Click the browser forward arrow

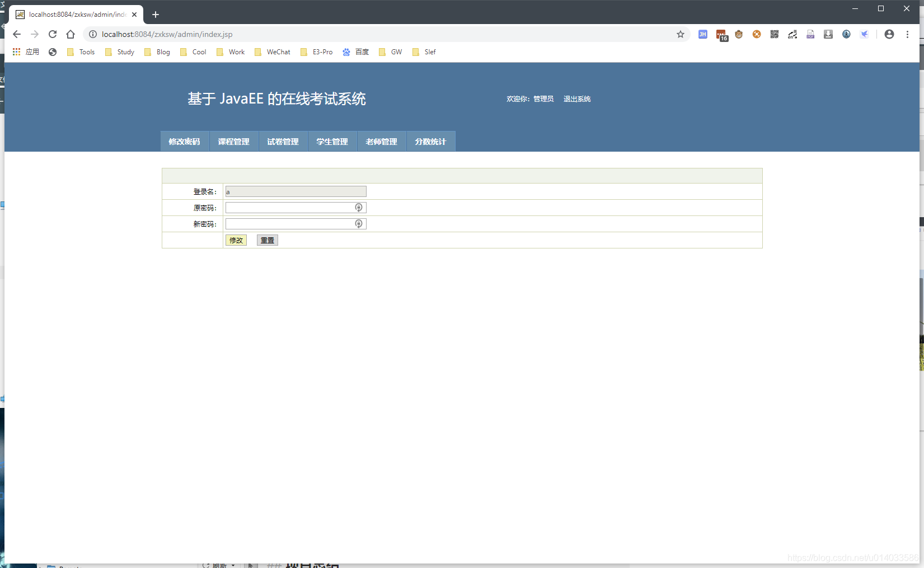(35, 34)
